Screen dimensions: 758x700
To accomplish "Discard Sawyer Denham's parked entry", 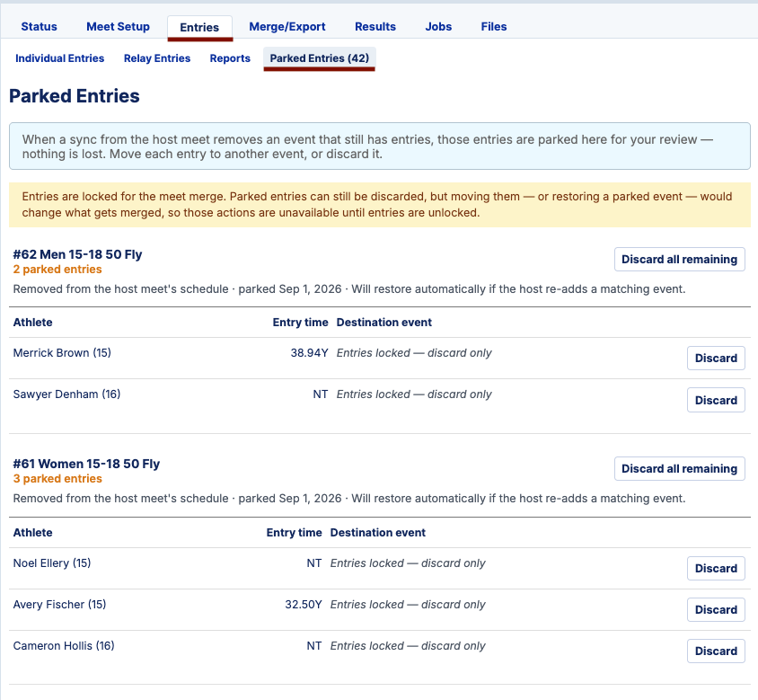I will tap(716, 400).
